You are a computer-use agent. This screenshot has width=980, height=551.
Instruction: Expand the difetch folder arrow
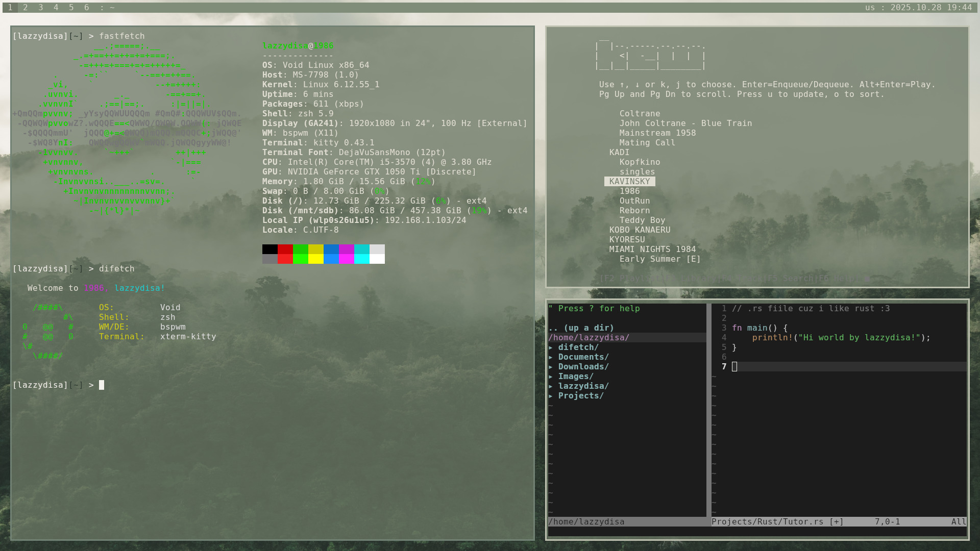(551, 347)
